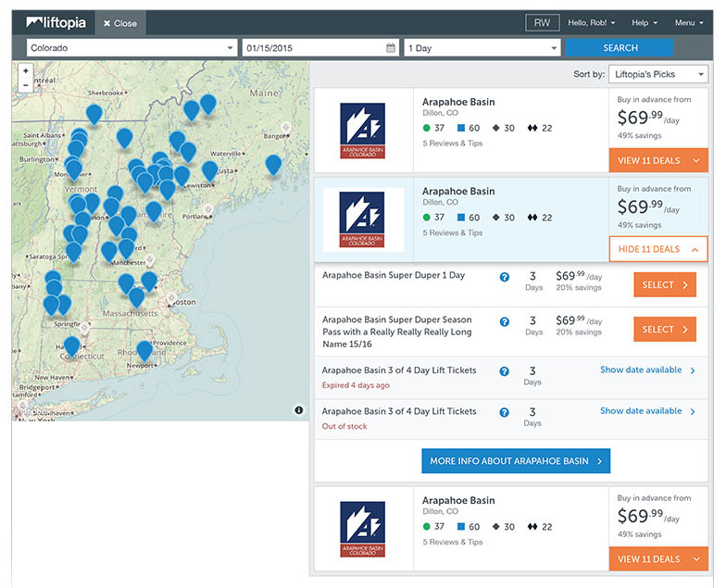Open the Hello, Rob! account menu

pyautogui.click(x=591, y=22)
